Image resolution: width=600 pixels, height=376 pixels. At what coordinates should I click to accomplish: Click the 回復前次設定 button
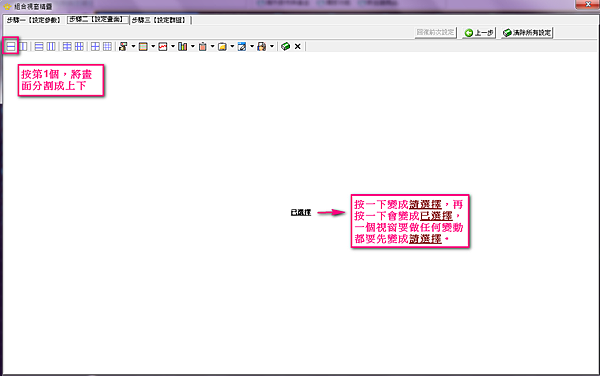(x=435, y=33)
